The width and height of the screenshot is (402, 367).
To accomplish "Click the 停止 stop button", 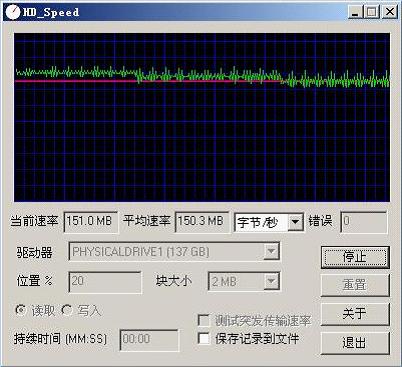I will tap(355, 257).
